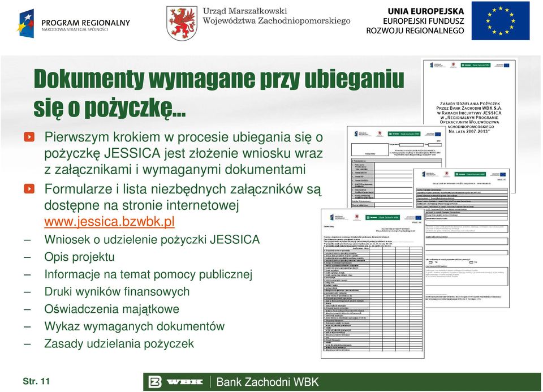Click 'Druki wyników finansowych' item

117,291
